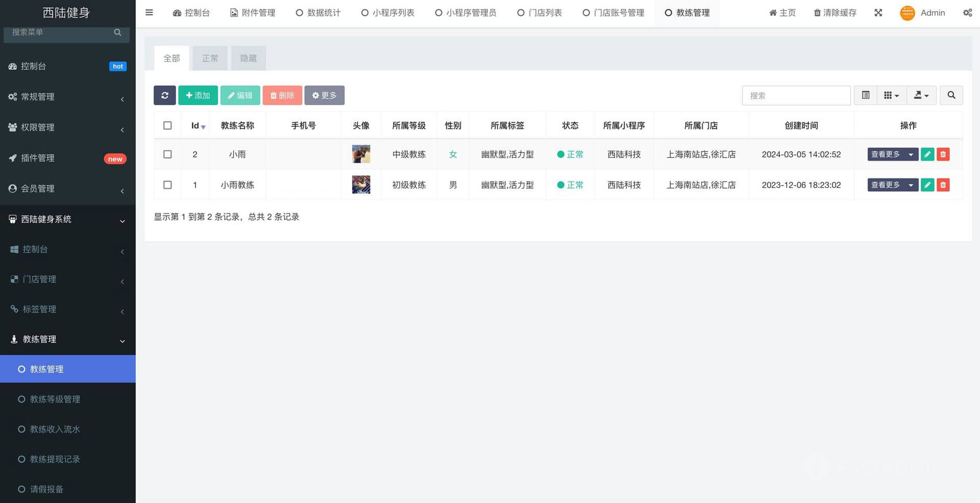Check the select-all checkbox in table header

[x=168, y=126]
